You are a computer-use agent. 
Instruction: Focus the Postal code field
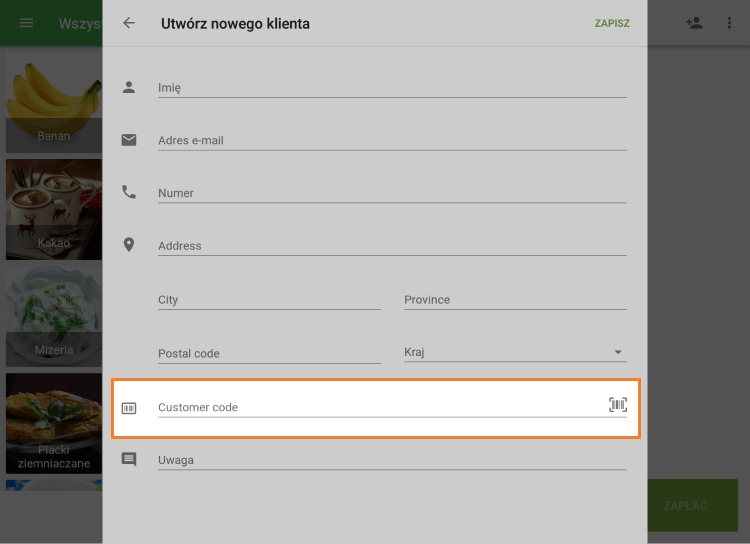pos(268,353)
